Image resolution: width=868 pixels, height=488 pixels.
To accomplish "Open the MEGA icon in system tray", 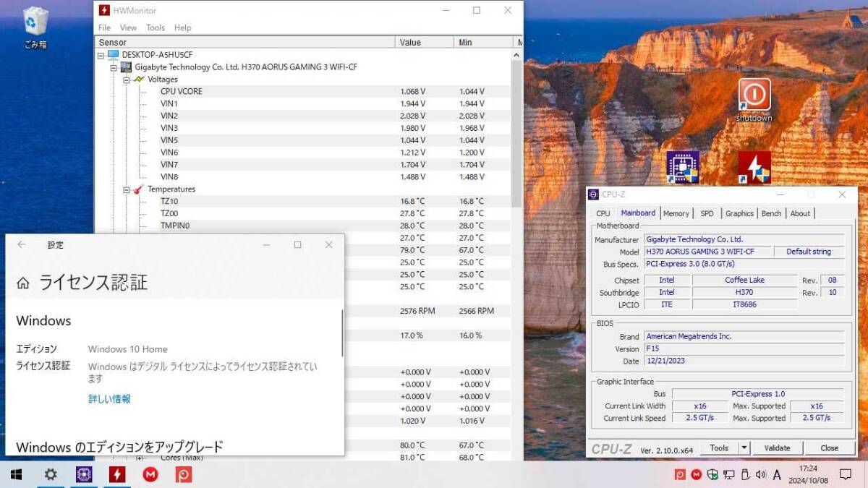I will [x=696, y=475].
